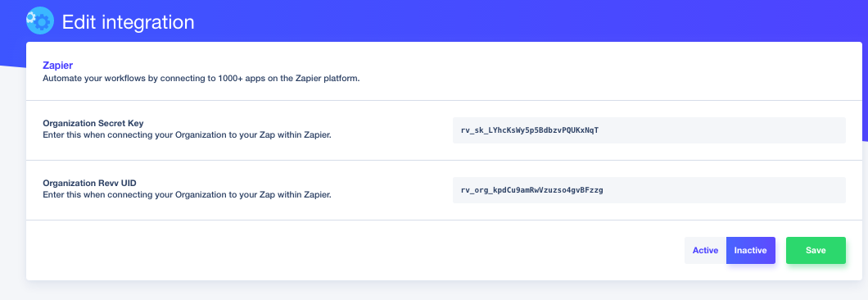Click the Edit integration page title

pyautogui.click(x=128, y=22)
